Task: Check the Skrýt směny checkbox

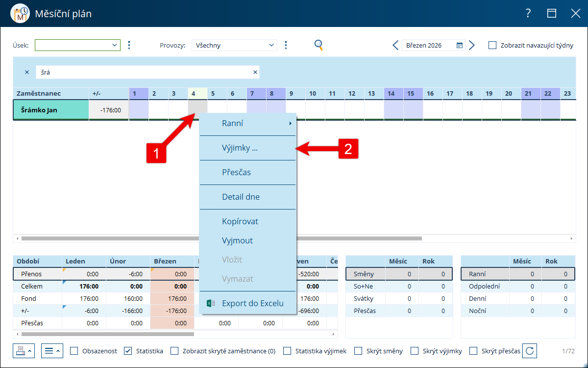Action: pyautogui.click(x=358, y=351)
